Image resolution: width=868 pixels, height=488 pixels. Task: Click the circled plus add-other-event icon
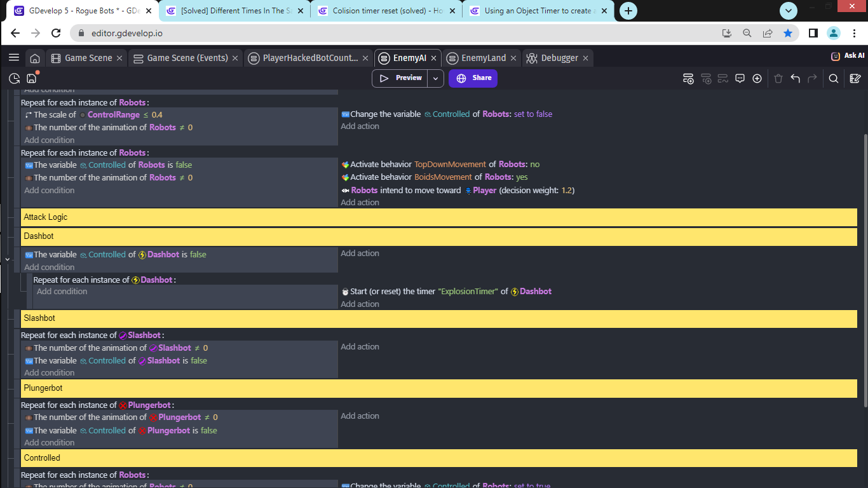coord(757,78)
